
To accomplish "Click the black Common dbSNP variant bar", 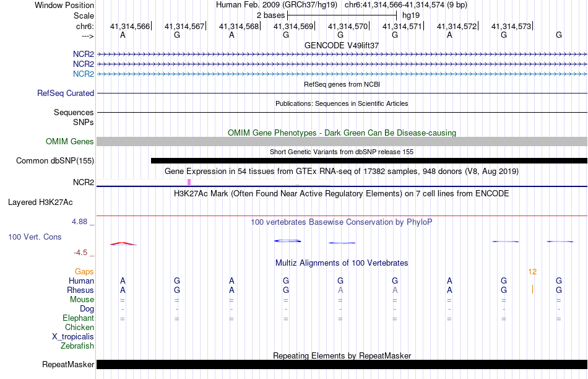I will coord(369,160).
